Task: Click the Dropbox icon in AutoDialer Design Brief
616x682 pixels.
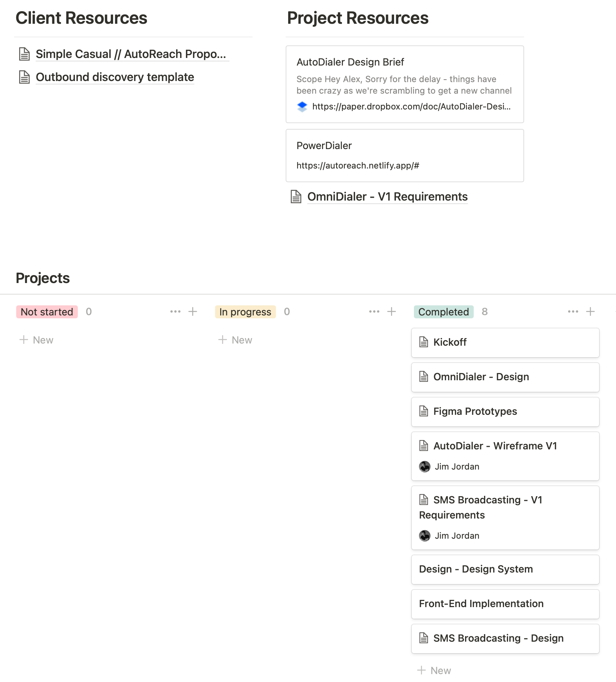Action: [x=302, y=107]
